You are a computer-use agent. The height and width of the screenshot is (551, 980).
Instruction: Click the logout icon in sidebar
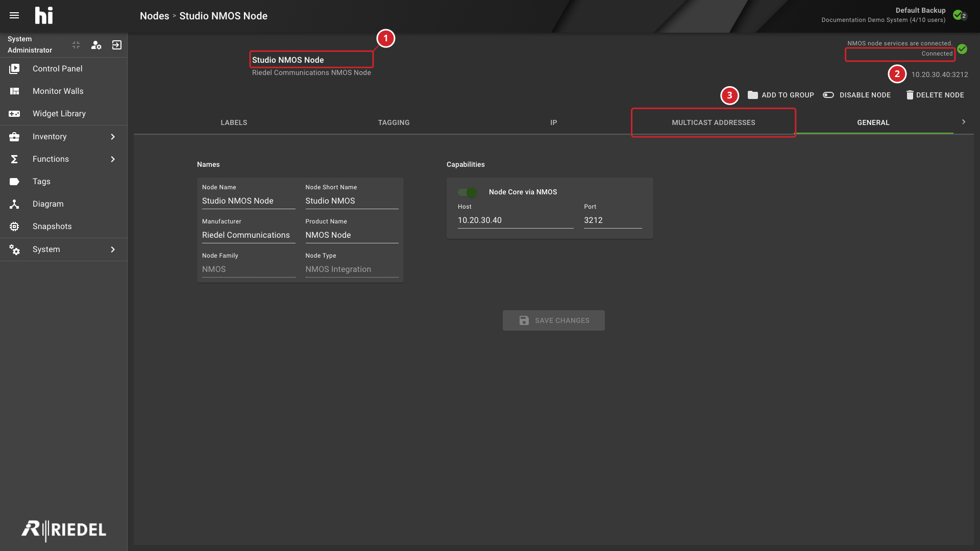[117, 45]
